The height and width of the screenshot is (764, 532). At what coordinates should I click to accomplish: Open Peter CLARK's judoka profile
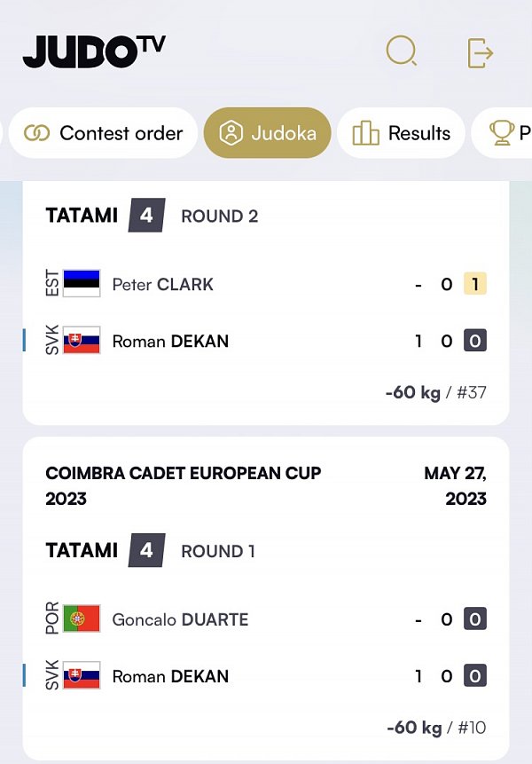tap(162, 285)
